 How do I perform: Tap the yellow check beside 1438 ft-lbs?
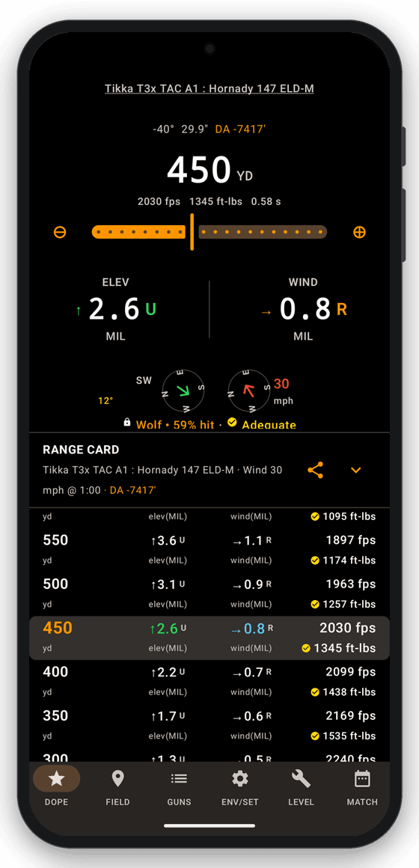(x=315, y=692)
